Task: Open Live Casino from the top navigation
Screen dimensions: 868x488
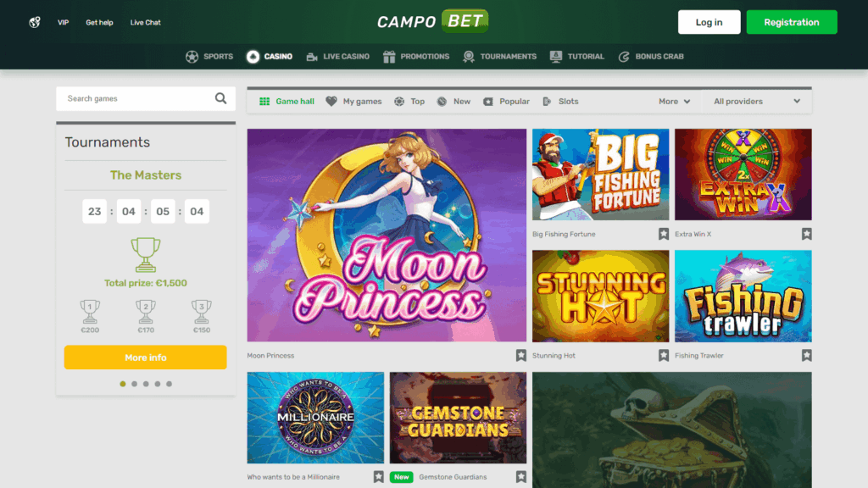Action: [337, 57]
